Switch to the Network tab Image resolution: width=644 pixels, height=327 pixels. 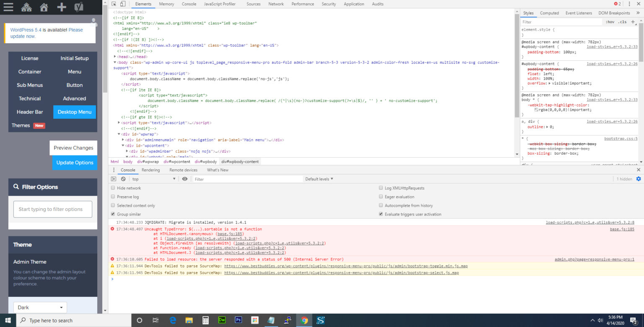click(x=276, y=4)
